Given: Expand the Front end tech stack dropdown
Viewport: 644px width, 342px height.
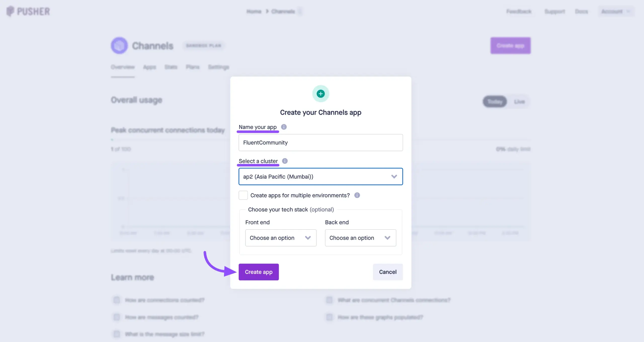Looking at the screenshot, I should (x=281, y=238).
